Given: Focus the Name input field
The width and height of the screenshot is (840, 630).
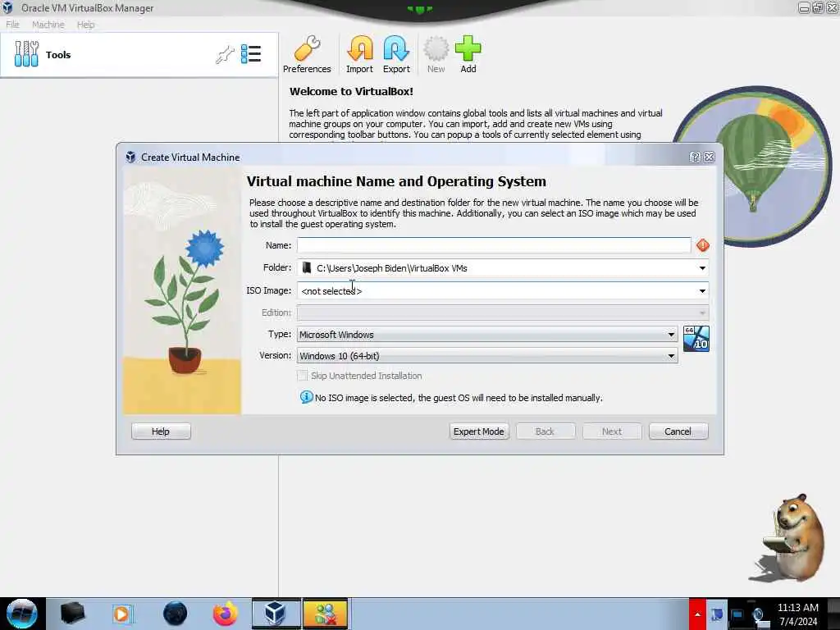Looking at the screenshot, I should 494,245.
